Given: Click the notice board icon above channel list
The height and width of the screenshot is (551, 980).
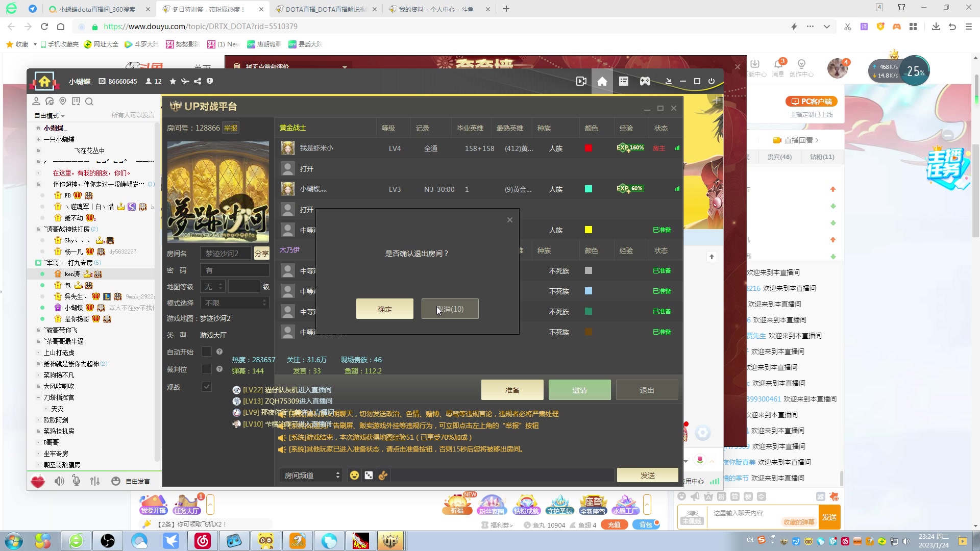Looking at the screenshot, I should [x=76, y=101].
